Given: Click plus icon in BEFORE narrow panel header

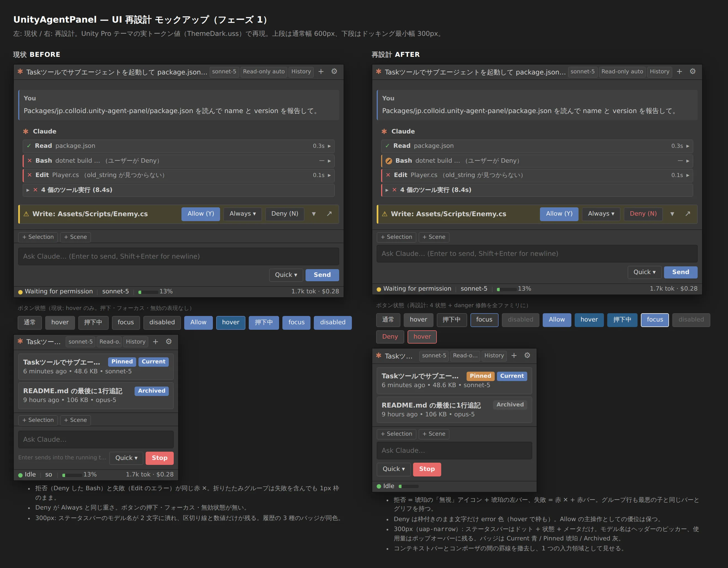Looking at the screenshot, I should point(155,342).
